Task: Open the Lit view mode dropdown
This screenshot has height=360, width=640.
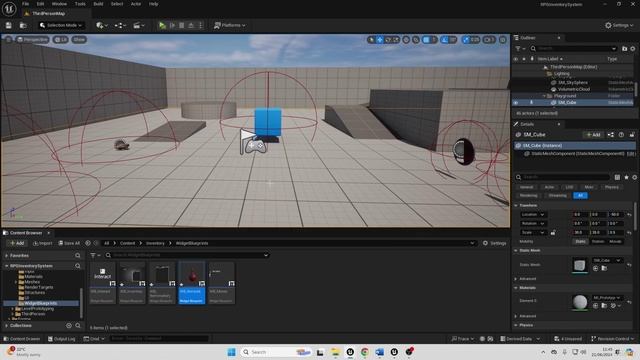Action: tap(61, 40)
